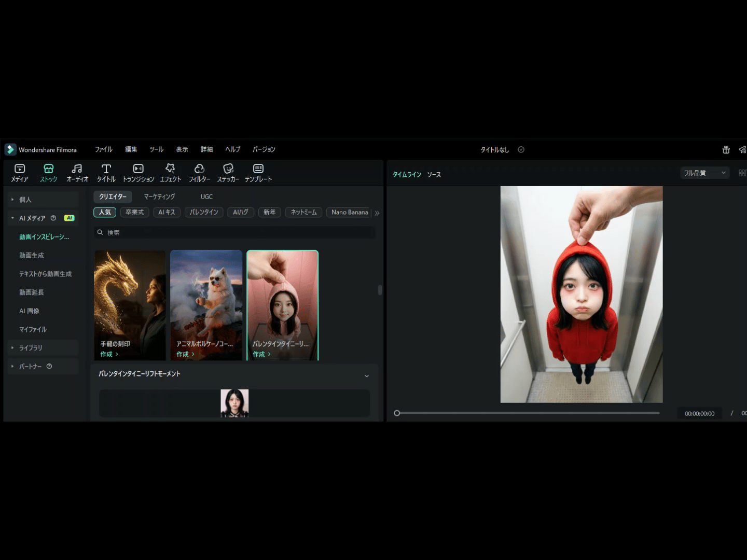Screen dimensions: 747x560
Task: Open the フル品質 quality dropdown
Action: (x=704, y=173)
